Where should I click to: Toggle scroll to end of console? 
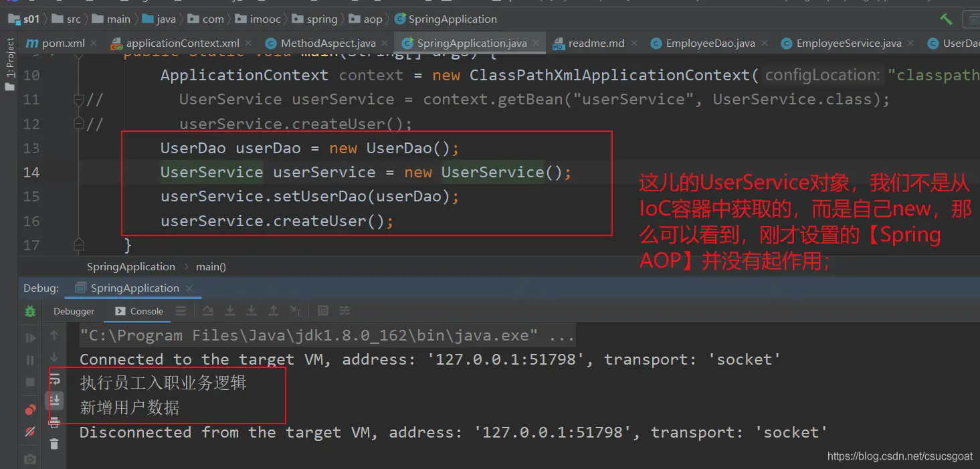pos(54,401)
